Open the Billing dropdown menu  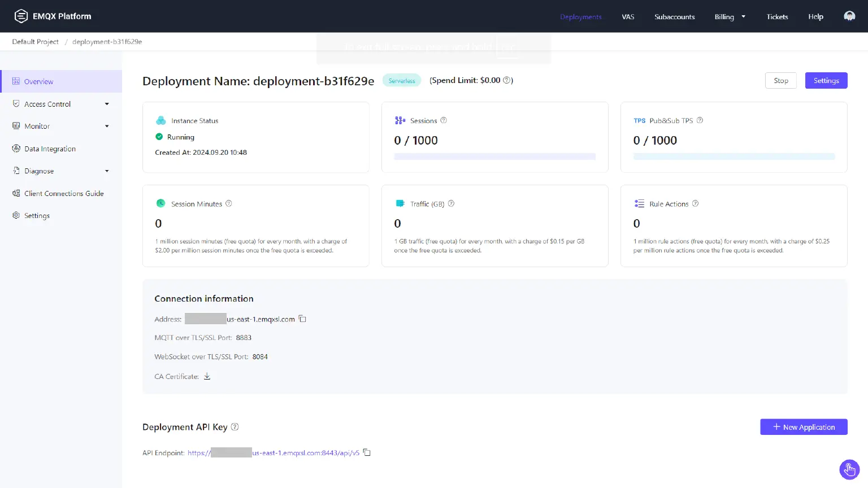[729, 16]
